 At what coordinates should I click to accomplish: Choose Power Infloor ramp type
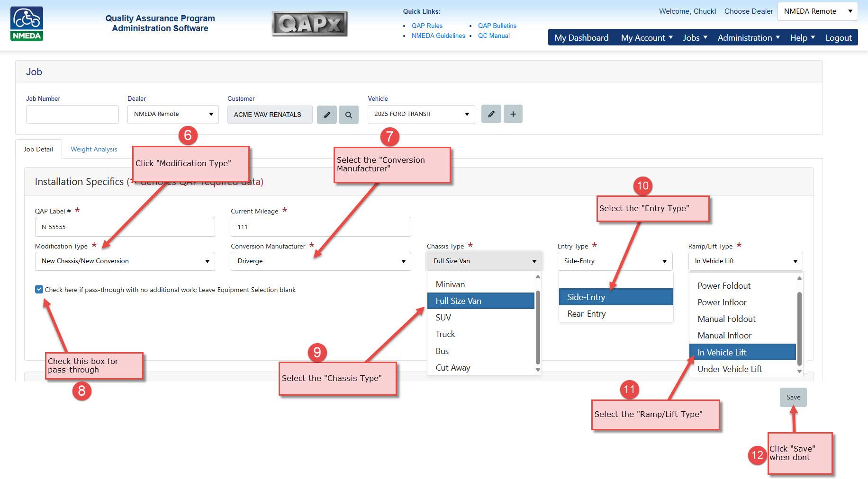tap(743, 302)
